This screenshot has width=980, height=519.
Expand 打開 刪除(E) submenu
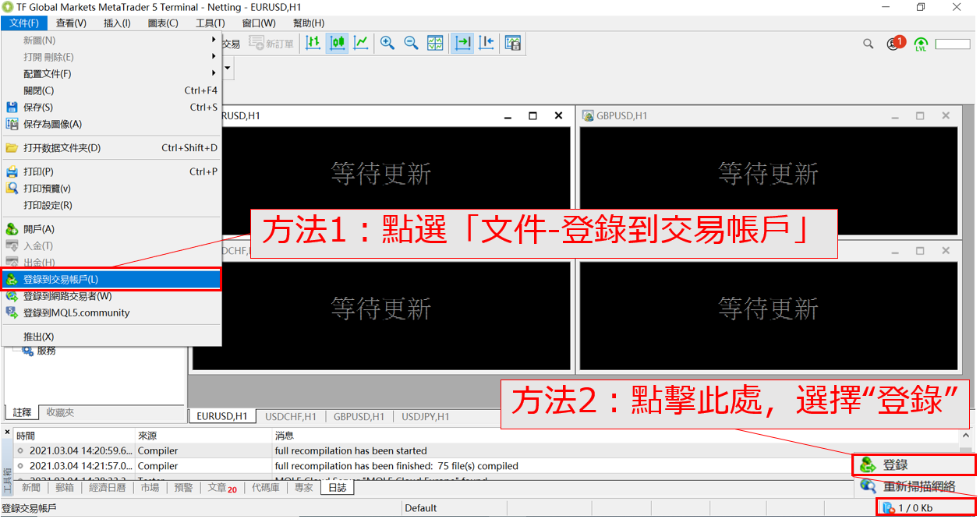pyautogui.click(x=111, y=57)
